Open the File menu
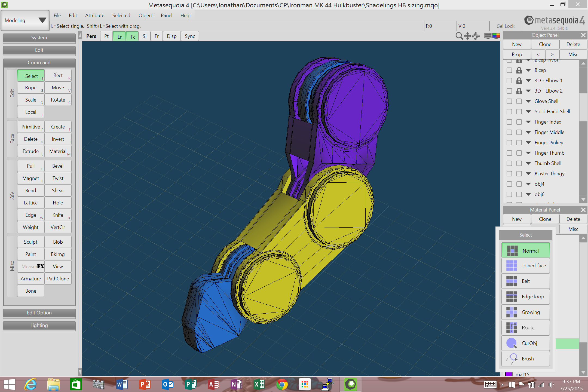 [x=57, y=16]
